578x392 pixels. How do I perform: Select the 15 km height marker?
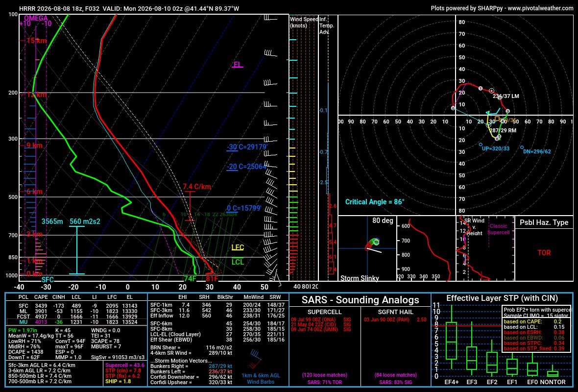[36, 41]
